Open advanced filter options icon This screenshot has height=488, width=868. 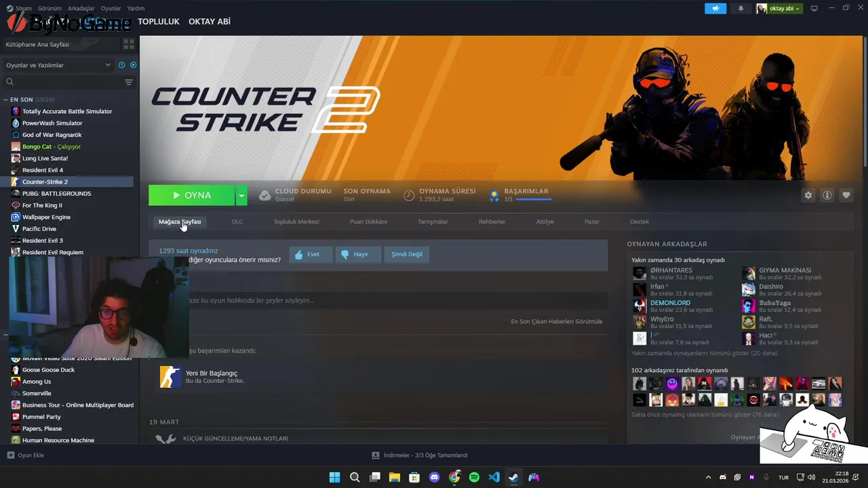pos(129,82)
